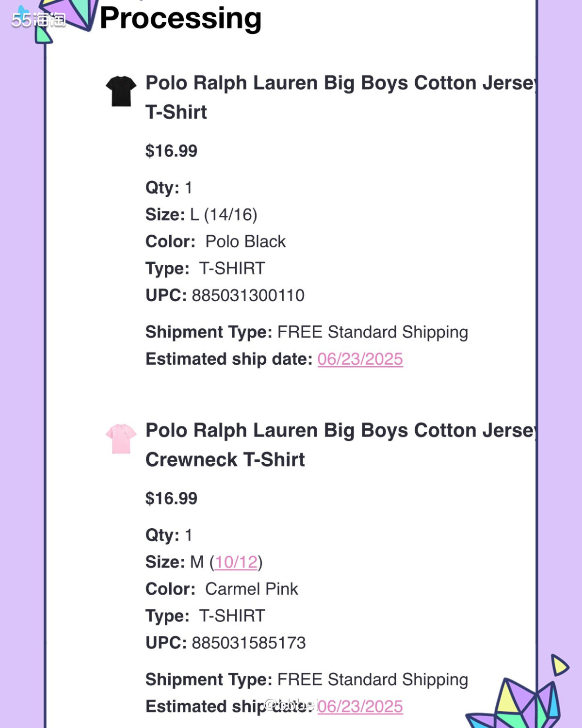This screenshot has width=582, height=728.
Task: Click the small yellow triangle gem icon
Action: click(x=559, y=665)
